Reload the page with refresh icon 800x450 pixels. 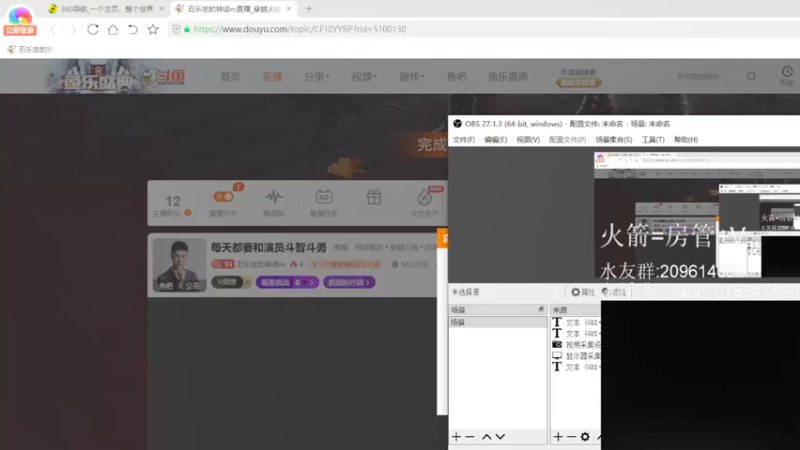tap(93, 29)
